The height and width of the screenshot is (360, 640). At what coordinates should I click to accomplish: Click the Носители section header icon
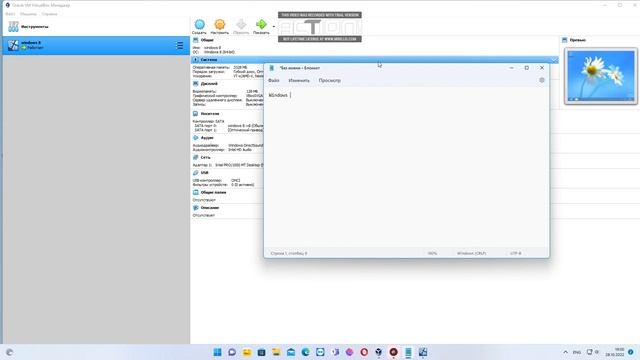click(x=196, y=114)
